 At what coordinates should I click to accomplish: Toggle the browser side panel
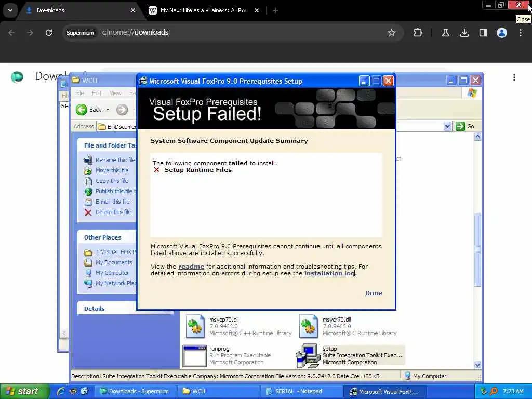coord(483,33)
